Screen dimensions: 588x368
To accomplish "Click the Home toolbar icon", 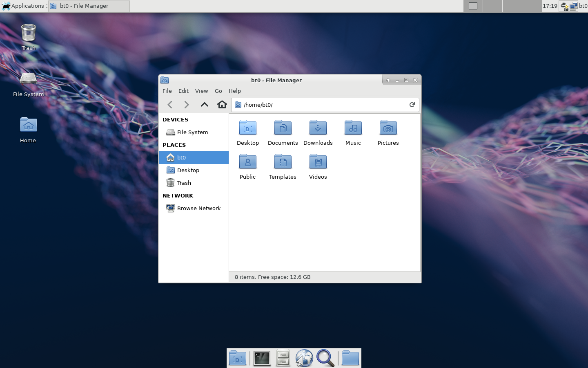I will pos(222,105).
